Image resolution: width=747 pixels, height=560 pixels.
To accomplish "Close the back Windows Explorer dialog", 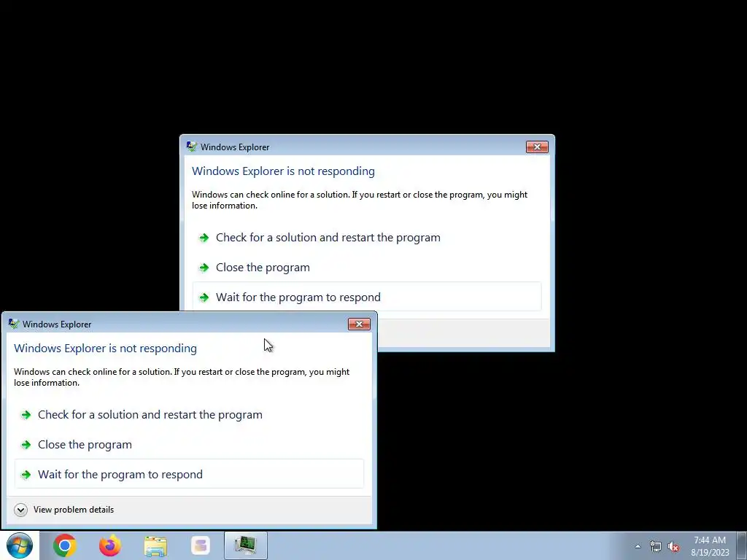I will pyautogui.click(x=537, y=147).
